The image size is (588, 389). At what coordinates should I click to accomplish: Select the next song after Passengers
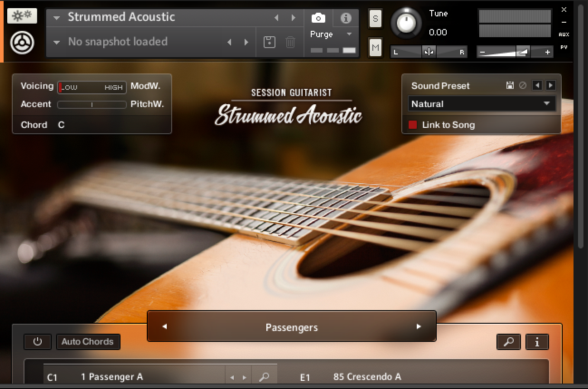(x=419, y=327)
